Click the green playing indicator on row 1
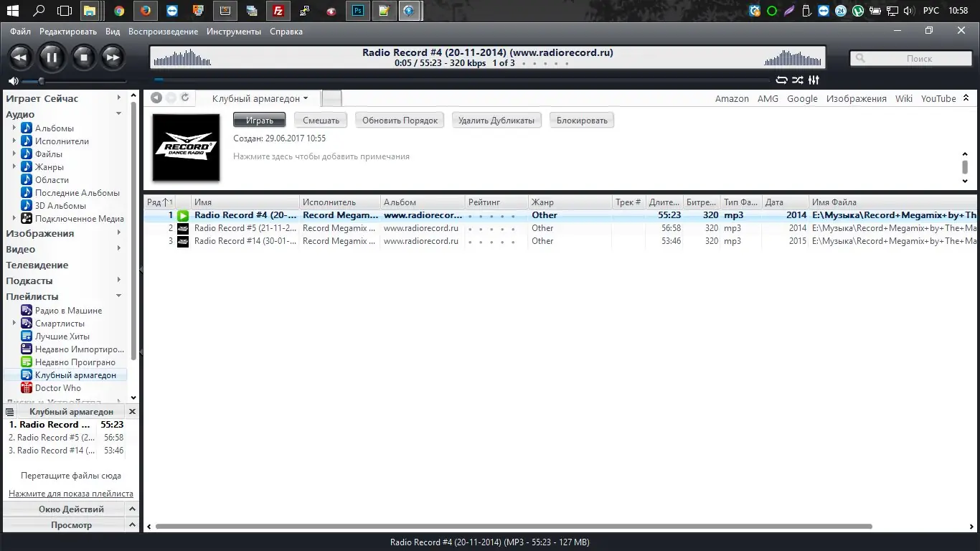 coord(183,215)
